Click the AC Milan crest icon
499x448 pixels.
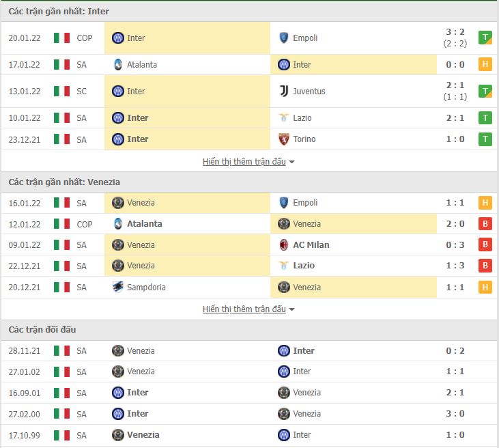pos(284,245)
